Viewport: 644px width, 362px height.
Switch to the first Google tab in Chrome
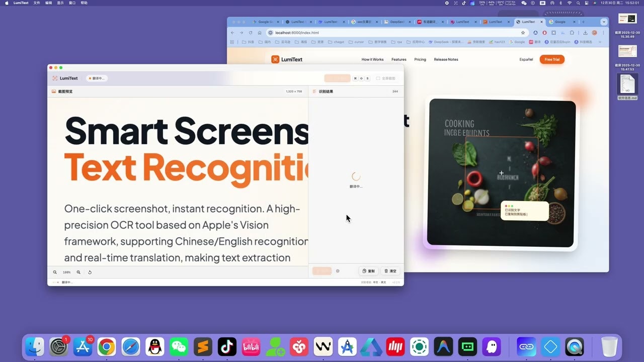(265, 22)
